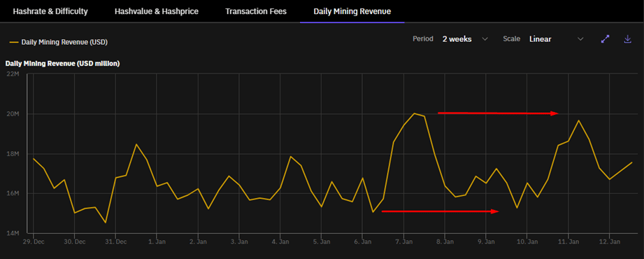Click the 1. Jan date label
The height and width of the screenshot is (259, 644).
157,241
